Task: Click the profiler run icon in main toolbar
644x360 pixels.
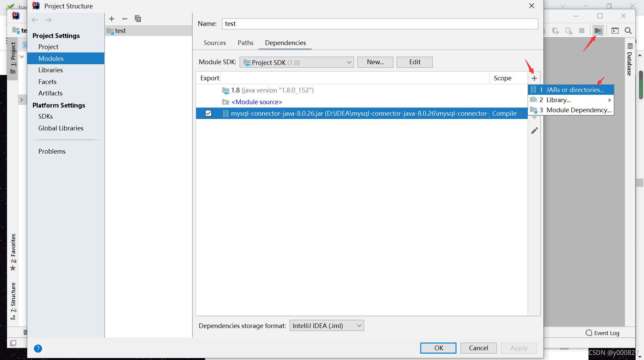Action: pos(569,31)
